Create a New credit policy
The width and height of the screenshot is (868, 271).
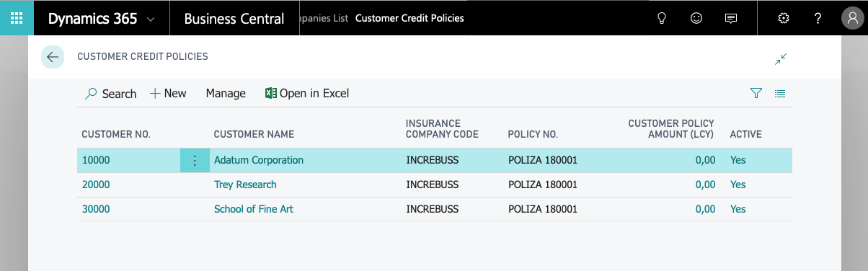pyautogui.click(x=168, y=93)
